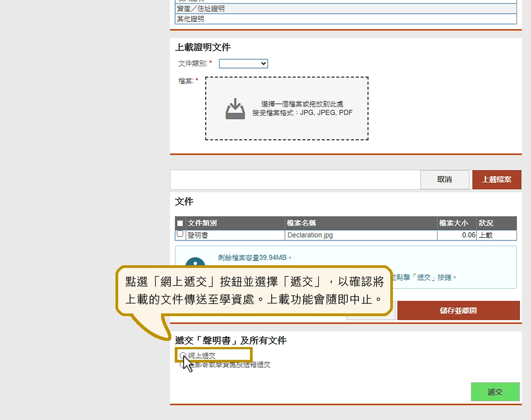Click the 文件類別 column header in file table
Screen dimensions: 531x420
(x=202, y=223)
